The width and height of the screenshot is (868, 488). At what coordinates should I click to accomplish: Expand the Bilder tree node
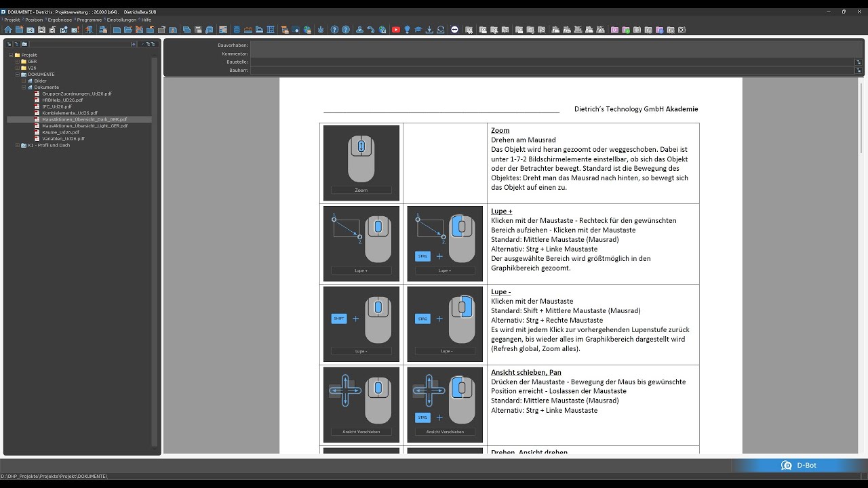pos(24,81)
